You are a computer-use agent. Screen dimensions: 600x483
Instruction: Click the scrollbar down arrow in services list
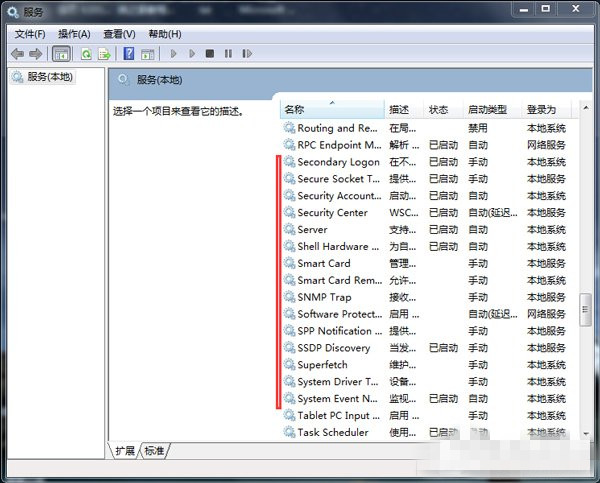pos(586,433)
